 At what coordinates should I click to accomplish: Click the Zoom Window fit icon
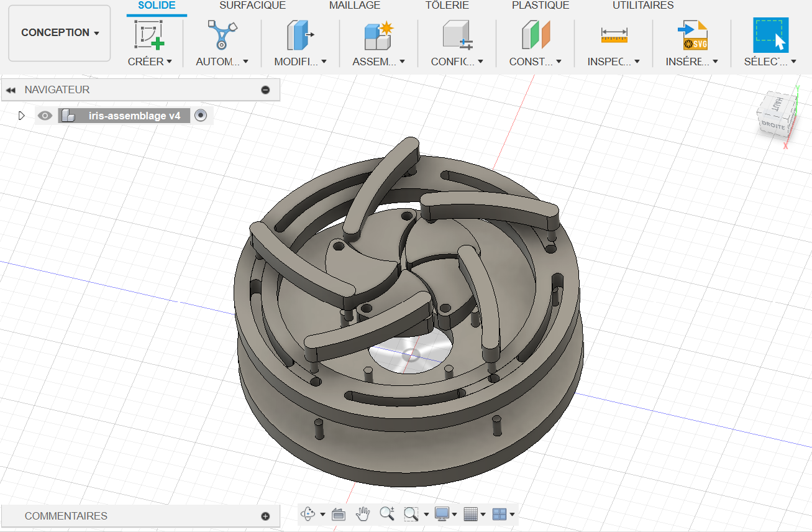pos(411,514)
